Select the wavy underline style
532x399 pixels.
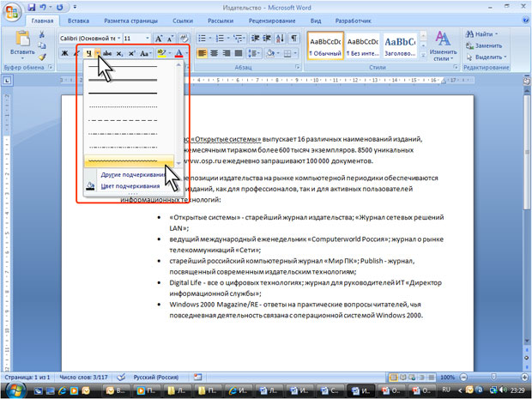point(129,160)
